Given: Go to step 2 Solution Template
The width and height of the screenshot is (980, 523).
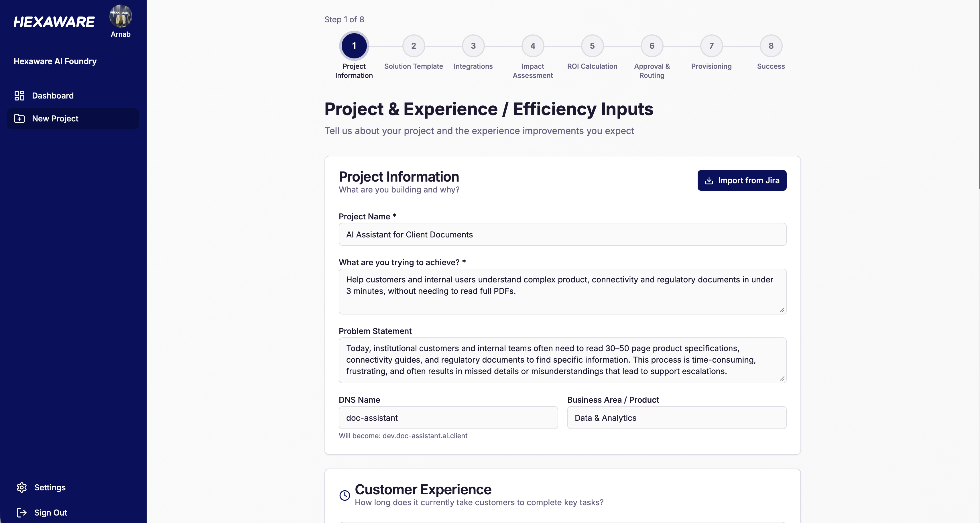Looking at the screenshot, I should pos(414,46).
